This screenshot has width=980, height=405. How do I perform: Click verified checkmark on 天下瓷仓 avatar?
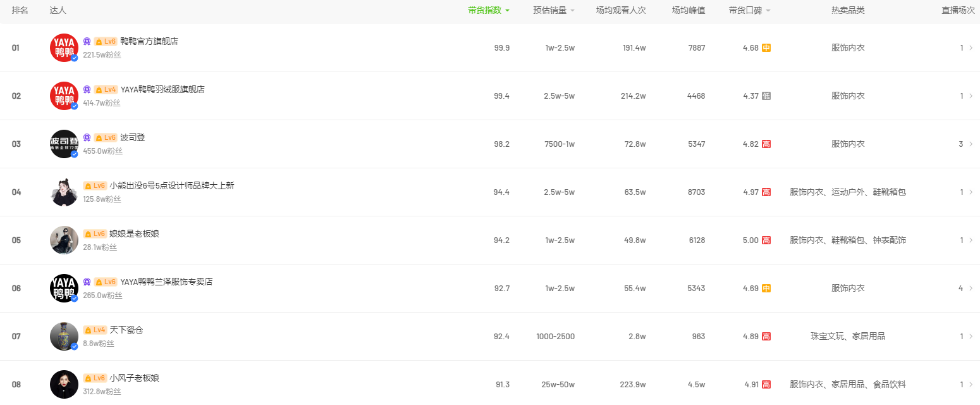74,346
